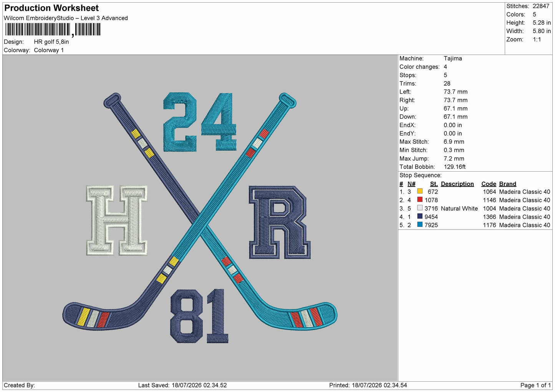The width and height of the screenshot is (555, 392).
Task: Click the Total Bobbin value 129.16ft
Action: click(x=455, y=167)
